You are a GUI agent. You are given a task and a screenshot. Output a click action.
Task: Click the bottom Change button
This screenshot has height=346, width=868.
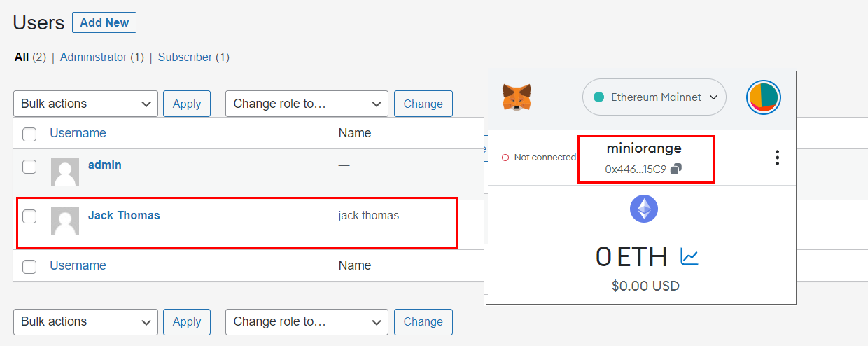423,322
